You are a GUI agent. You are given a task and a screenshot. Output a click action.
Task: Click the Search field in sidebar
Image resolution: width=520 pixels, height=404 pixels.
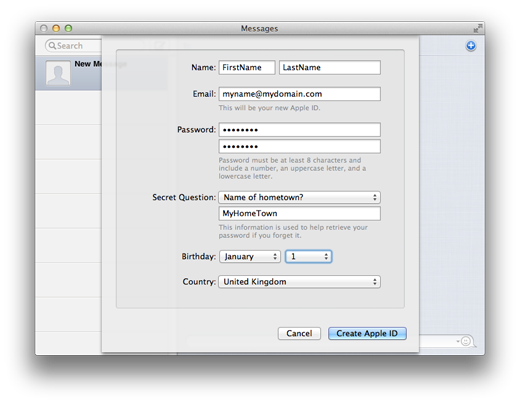tap(73, 45)
